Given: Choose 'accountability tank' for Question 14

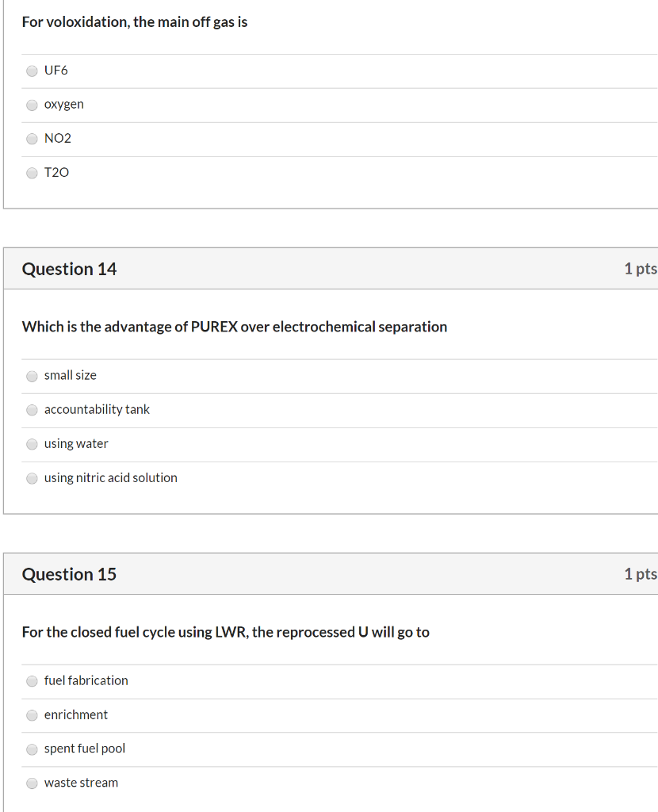Looking at the screenshot, I should click(32, 410).
